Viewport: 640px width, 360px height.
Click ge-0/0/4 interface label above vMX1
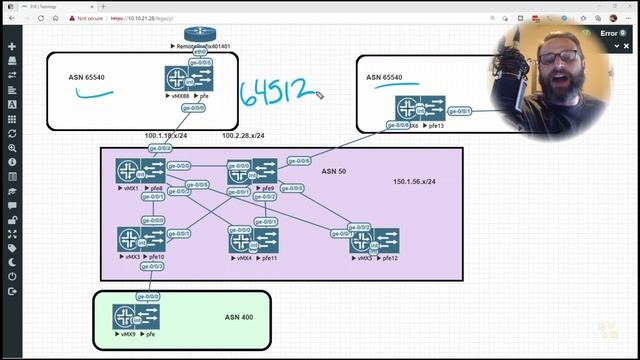pyautogui.click(x=160, y=148)
